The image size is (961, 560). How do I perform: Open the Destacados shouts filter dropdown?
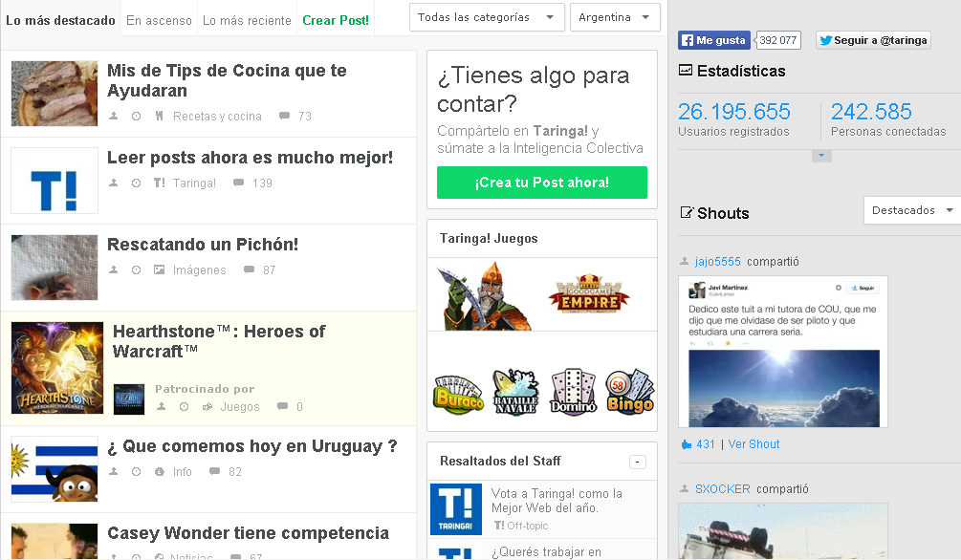(912, 210)
